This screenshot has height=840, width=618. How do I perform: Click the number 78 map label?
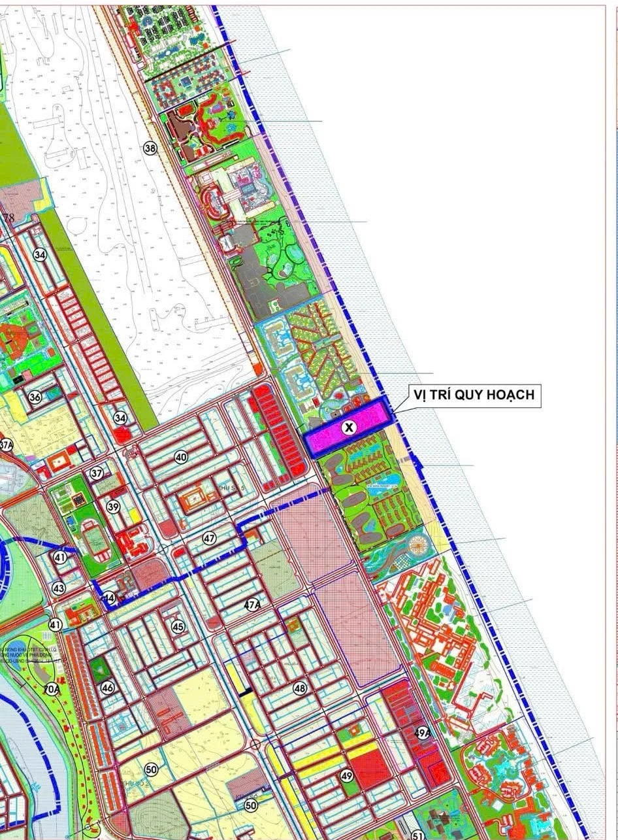coord(8,218)
